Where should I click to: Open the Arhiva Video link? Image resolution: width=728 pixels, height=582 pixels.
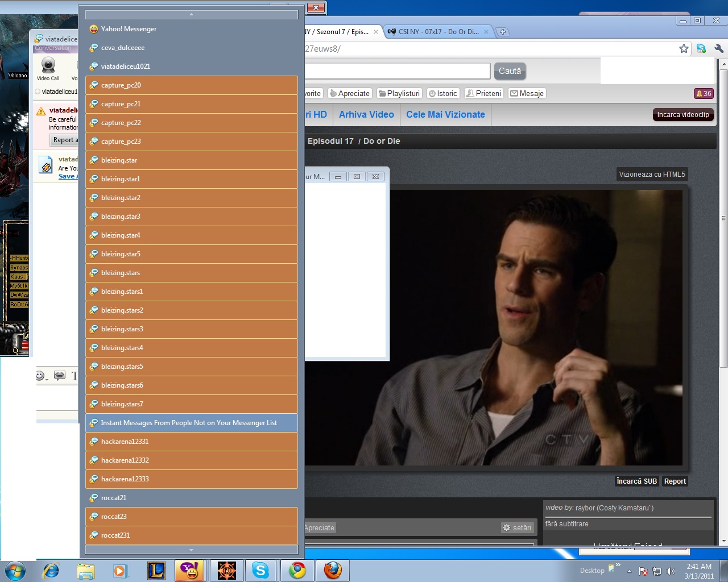click(366, 114)
